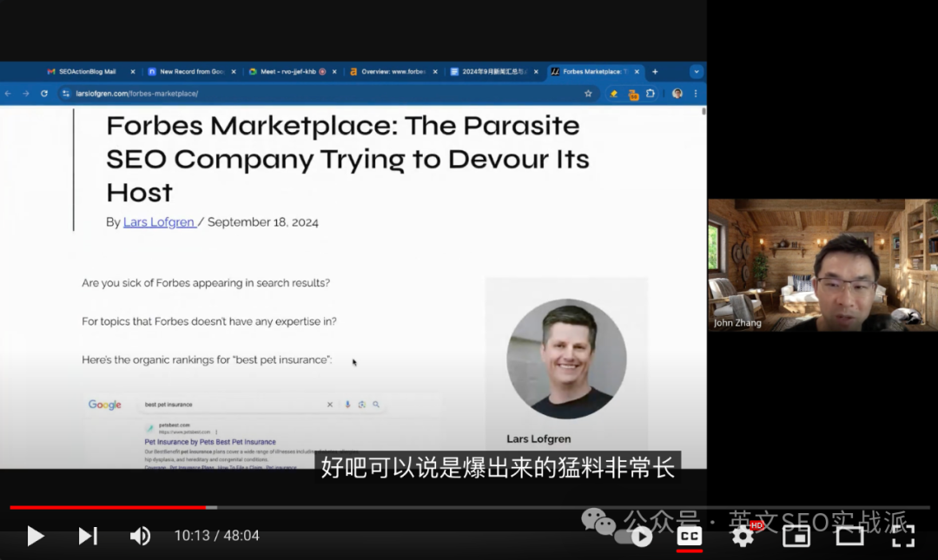
Task: Clear the search with the X icon
Action: point(330,405)
